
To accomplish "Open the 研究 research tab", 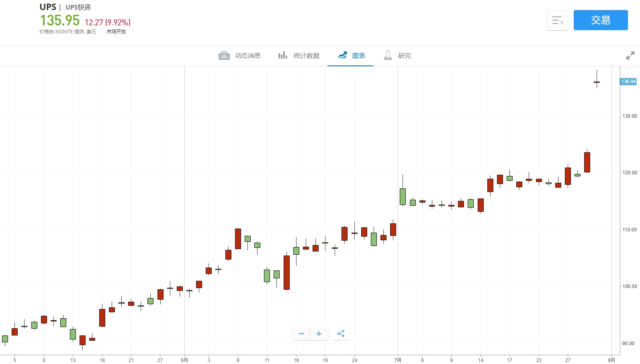I will pos(404,55).
